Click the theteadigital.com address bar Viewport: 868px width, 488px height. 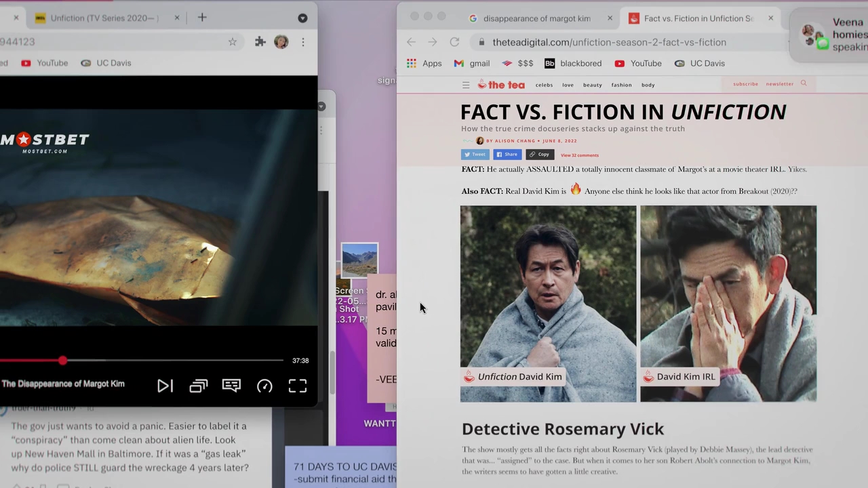(x=631, y=42)
